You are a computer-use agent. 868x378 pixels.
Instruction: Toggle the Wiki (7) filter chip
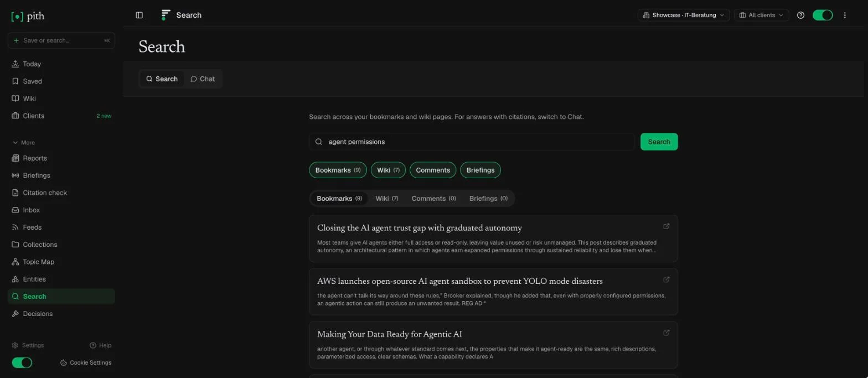pyautogui.click(x=388, y=170)
